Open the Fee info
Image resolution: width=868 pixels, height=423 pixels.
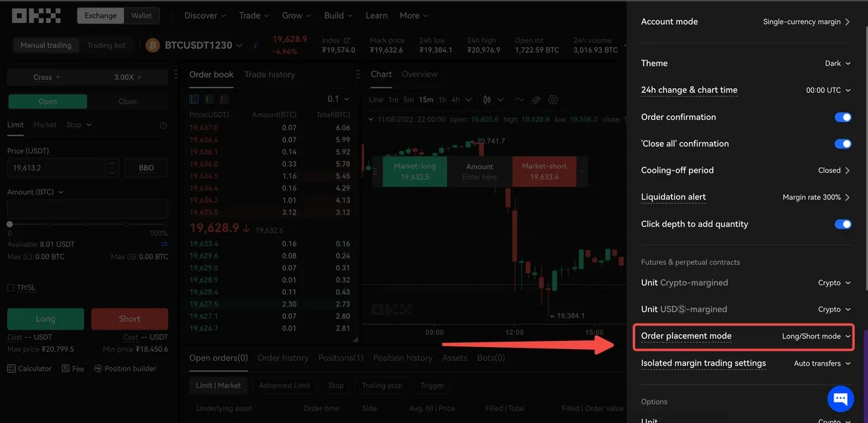(73, 369)
